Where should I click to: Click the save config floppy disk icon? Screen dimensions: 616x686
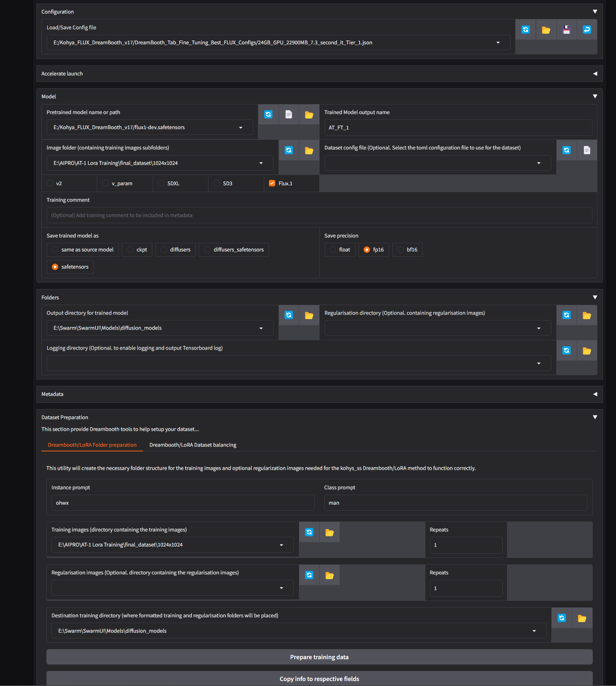566,30
